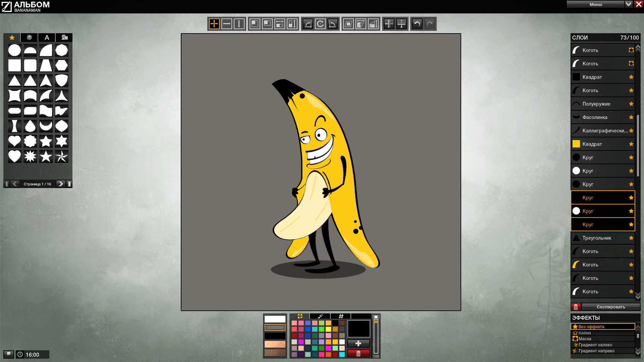644x362 pixels.
Task: Select the free move tool with crossed arrows
Action: pyautogui.click(x=214, y=24)
